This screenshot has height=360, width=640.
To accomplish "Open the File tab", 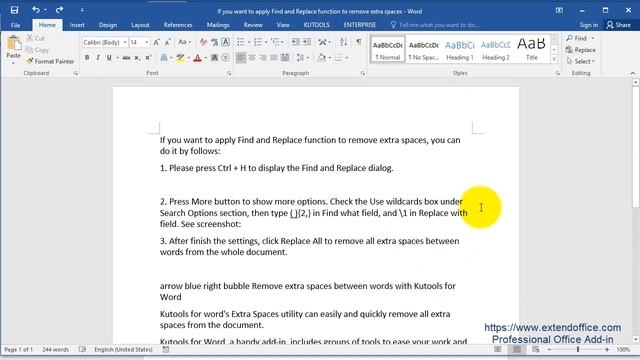I will tap(16, 25).
